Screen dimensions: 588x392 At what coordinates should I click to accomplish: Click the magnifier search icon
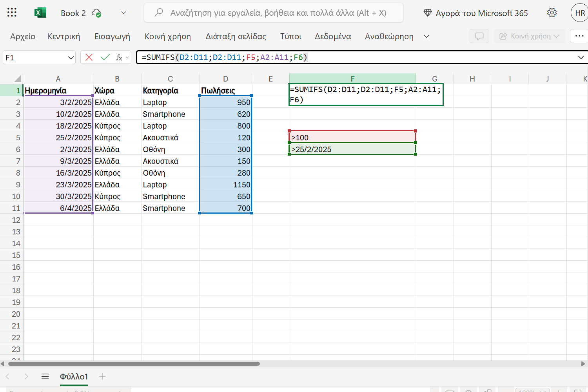click(x=159, y=13)
